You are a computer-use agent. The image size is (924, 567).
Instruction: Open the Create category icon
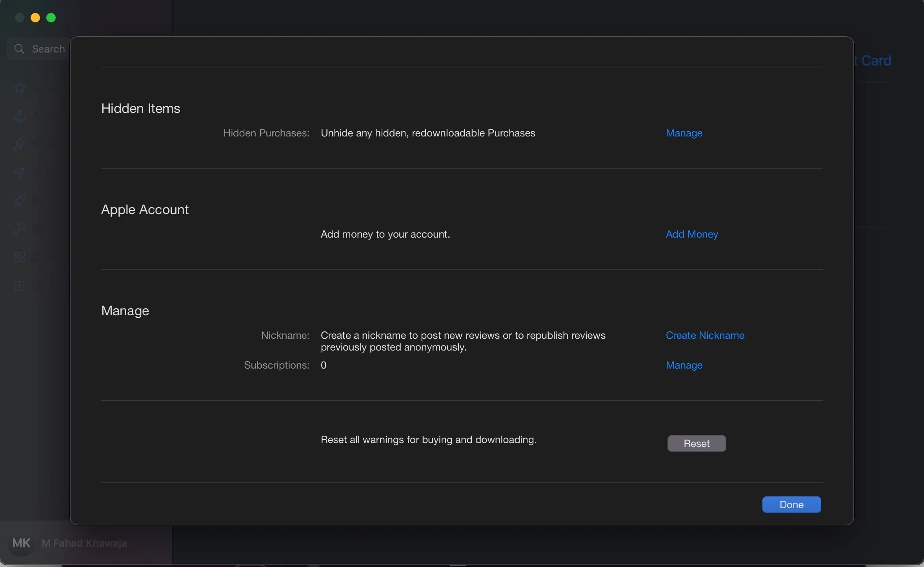[x=18, y=144]
